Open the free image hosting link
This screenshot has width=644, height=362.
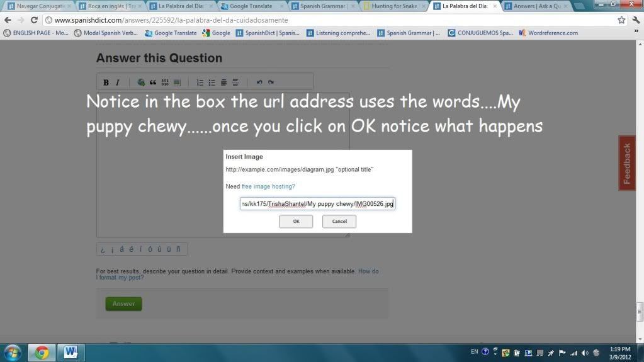click(x=268, y=186)
